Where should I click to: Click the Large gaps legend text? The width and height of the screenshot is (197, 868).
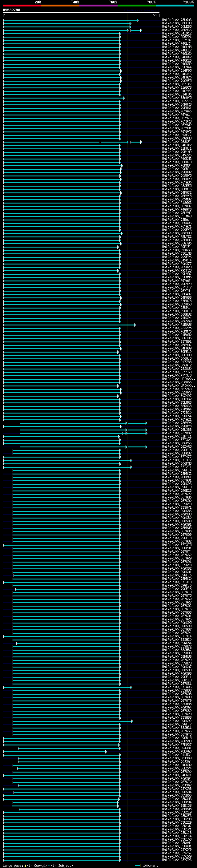tap(38, 865)
